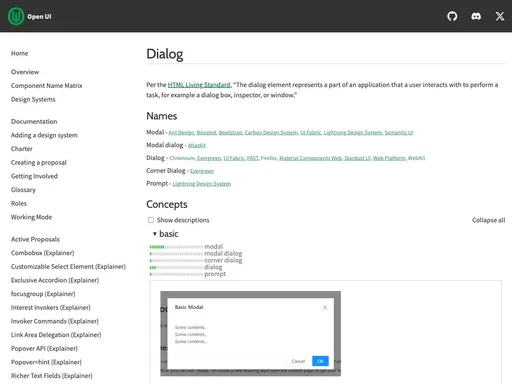Image resolution: width=512 pixels, height=384 pixels.
Task: Go to the Glossary sidebar page
Action: tap(23, 190)
